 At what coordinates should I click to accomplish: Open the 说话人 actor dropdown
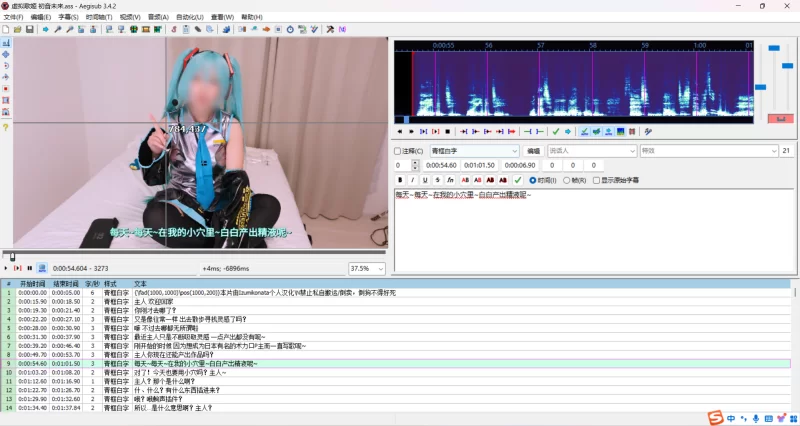click(592, 151)
